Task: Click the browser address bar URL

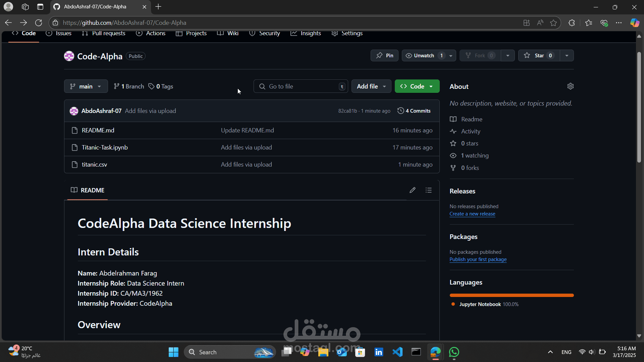Action: 124,23
